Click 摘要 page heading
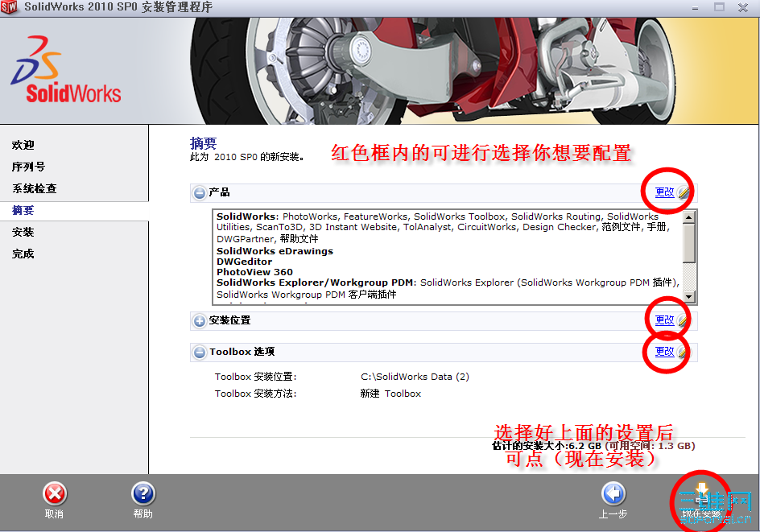Screen dimensions: 760x532 pos(203,143)
